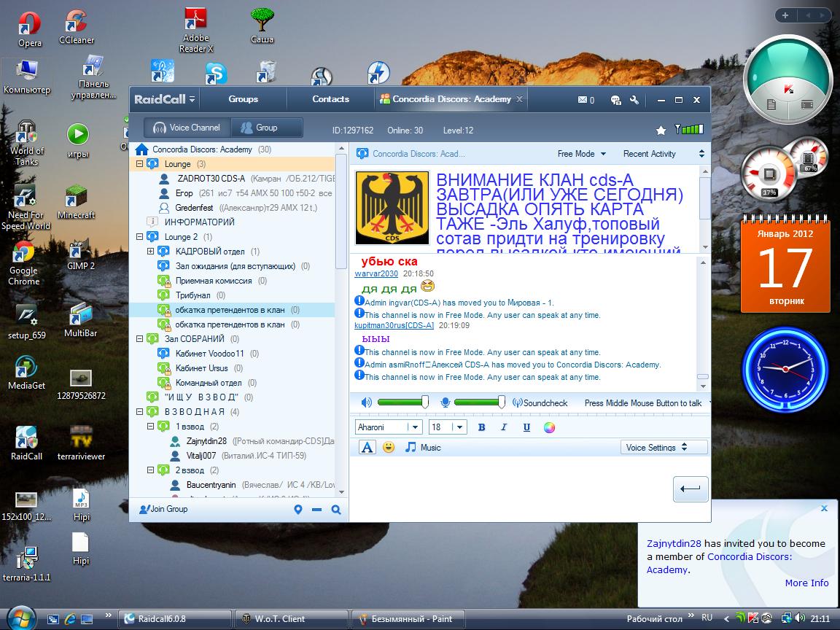This screenshot has height=630, width=840.
Task: Send the message with the enter arrow button
Action: tap(691, 489)
